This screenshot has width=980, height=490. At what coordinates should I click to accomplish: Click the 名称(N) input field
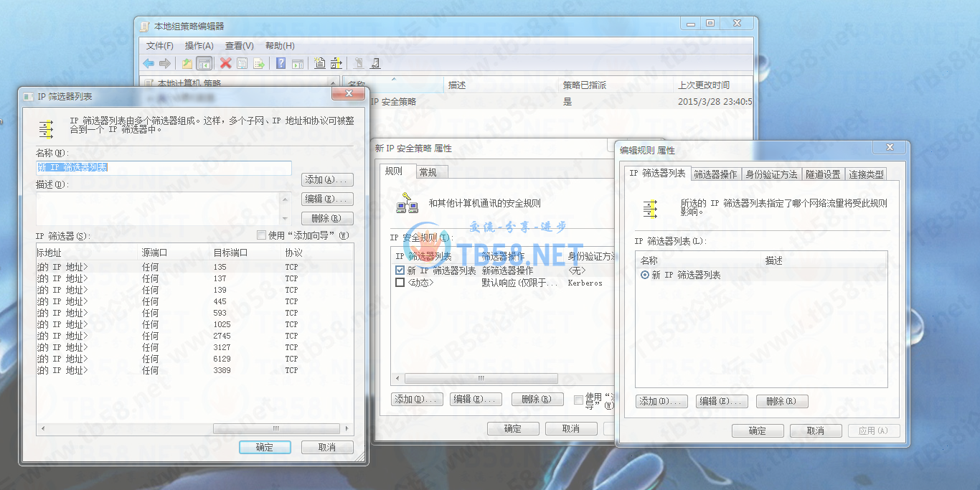[164, 168]
